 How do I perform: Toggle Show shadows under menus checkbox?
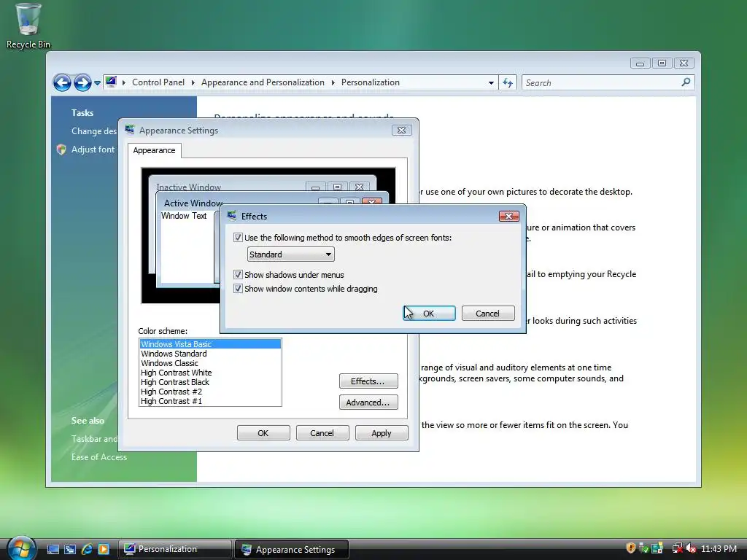point(239,274)
